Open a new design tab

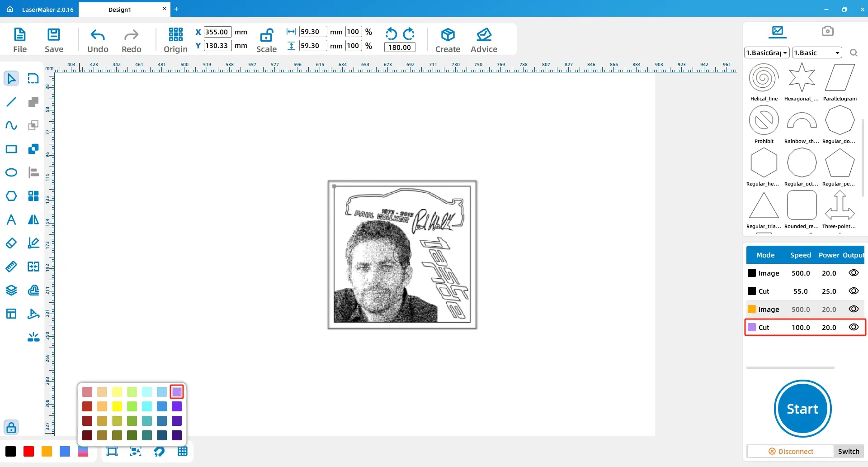(x=176, y=9)
